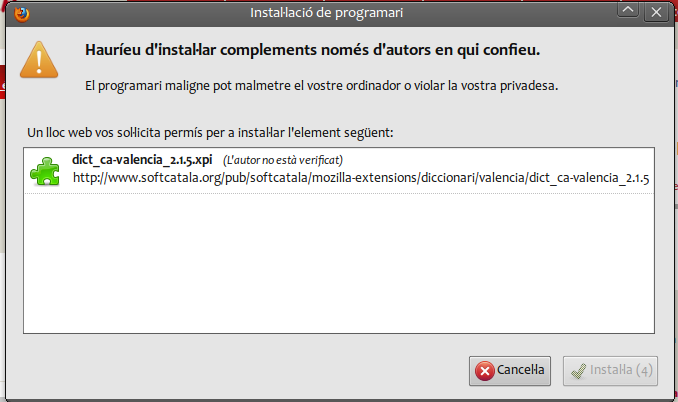Click the dotted separator below the list item
This screenshot has width=678, height=402.
click(339, 194)
